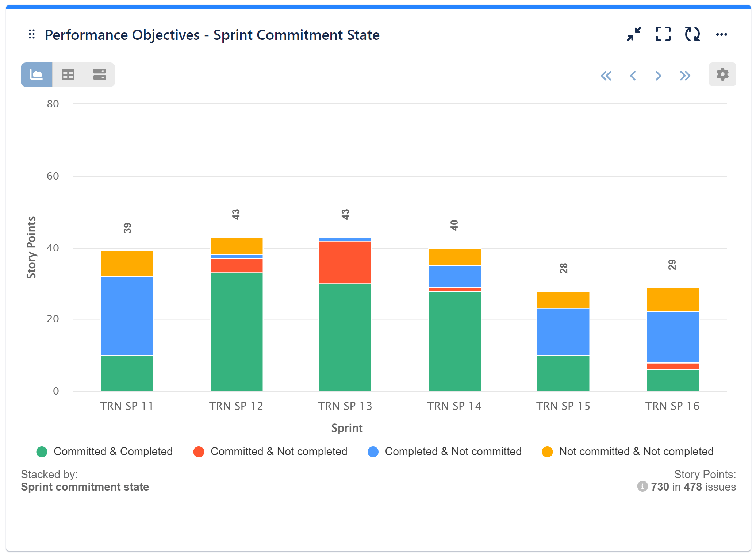This screenshot has width=756, height=557.
Task: Click the drag handle next to the title
Action: tap(31, 34)
